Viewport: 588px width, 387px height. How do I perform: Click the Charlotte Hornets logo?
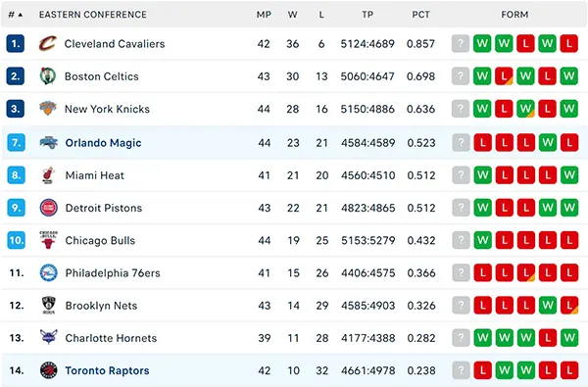(49, 337)
